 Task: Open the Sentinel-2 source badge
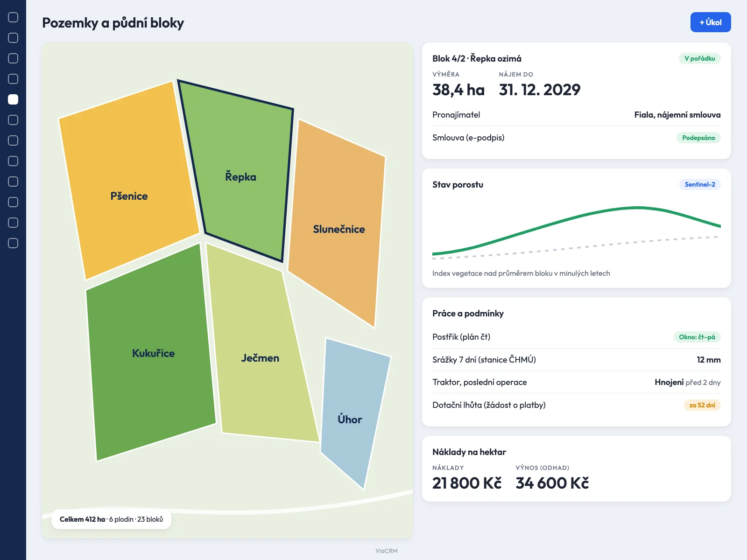click(700, 184)
